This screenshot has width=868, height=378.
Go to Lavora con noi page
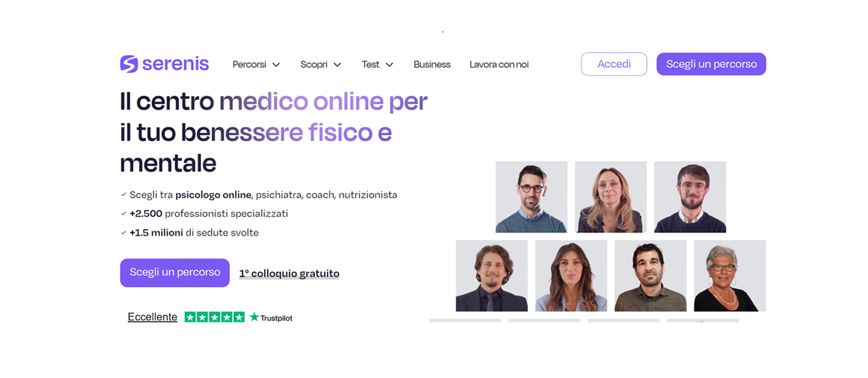click(x=499, y=64)
